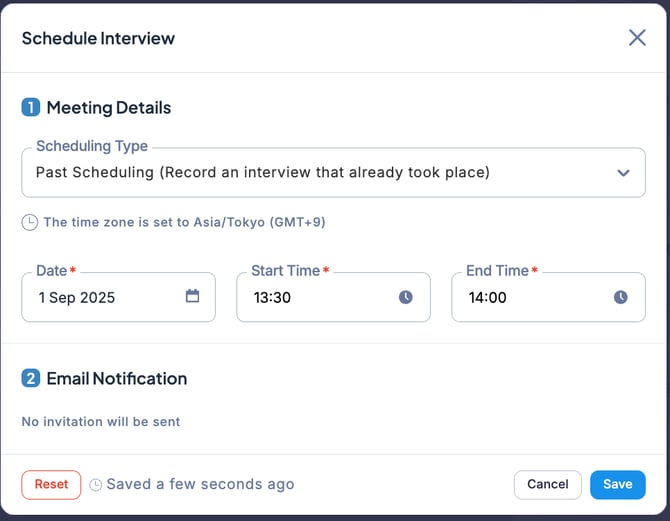The image size is (670, 521).
Task: Expand the Scheduling Type chevron arrow
Action: click(x=624, y=173)
